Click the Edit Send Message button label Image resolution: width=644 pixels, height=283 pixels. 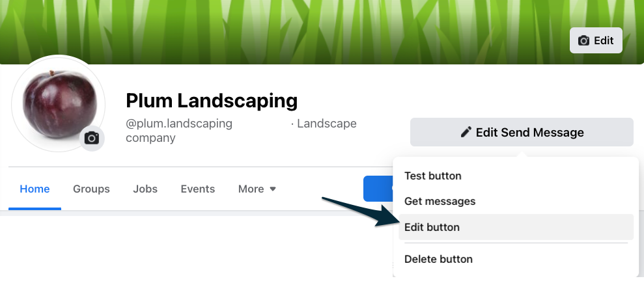529,133
